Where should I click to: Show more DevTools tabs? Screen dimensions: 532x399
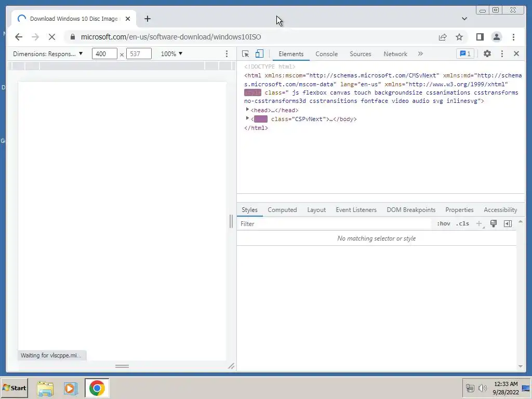[420, 54]
